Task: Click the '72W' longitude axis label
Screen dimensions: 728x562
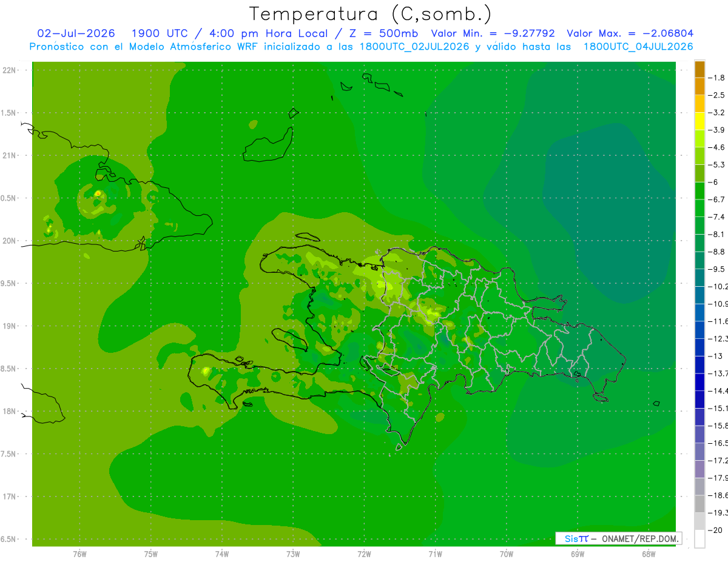Action: 364,554
